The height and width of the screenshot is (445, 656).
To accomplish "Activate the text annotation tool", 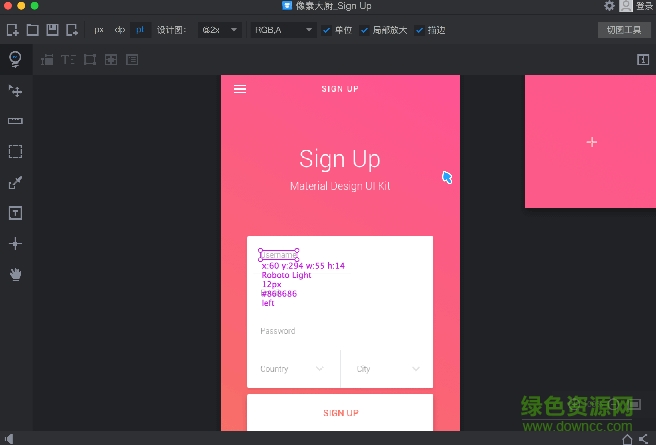I will click(x=15, y=213).
